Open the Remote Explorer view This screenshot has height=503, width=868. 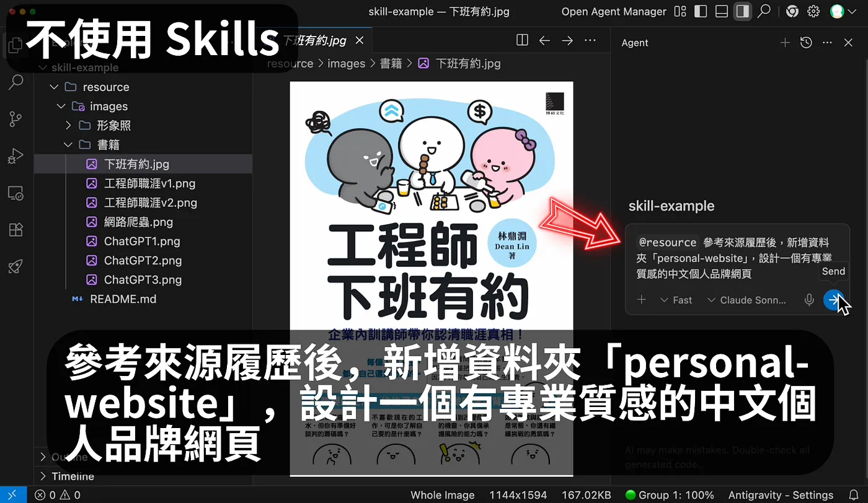tap(16, 193)
